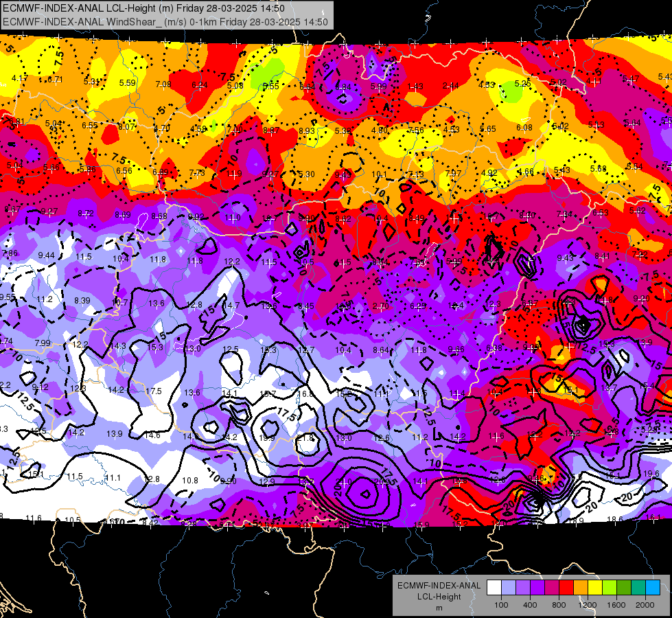672x618 pixels.
Task: Click the grid point value '5.55'
Action: click(271, 87)
